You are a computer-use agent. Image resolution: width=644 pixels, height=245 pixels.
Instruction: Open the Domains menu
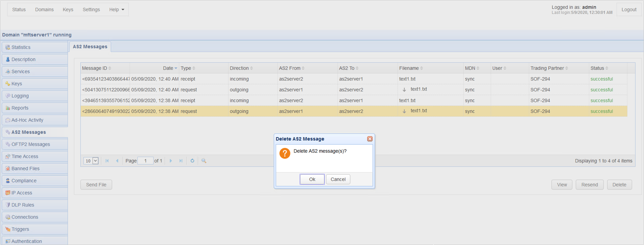[44, 10]
